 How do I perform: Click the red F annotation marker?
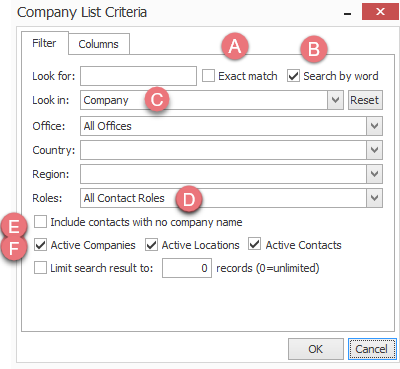click(x=14, y=248)
